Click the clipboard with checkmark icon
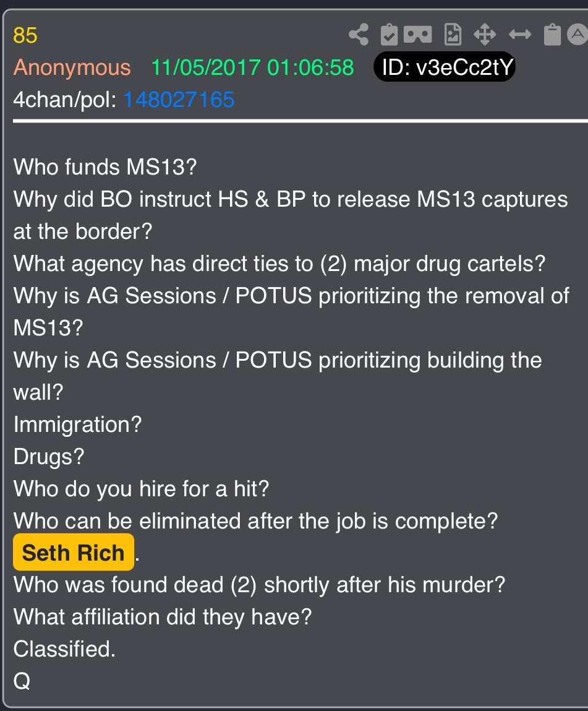 tap(389, 35)
